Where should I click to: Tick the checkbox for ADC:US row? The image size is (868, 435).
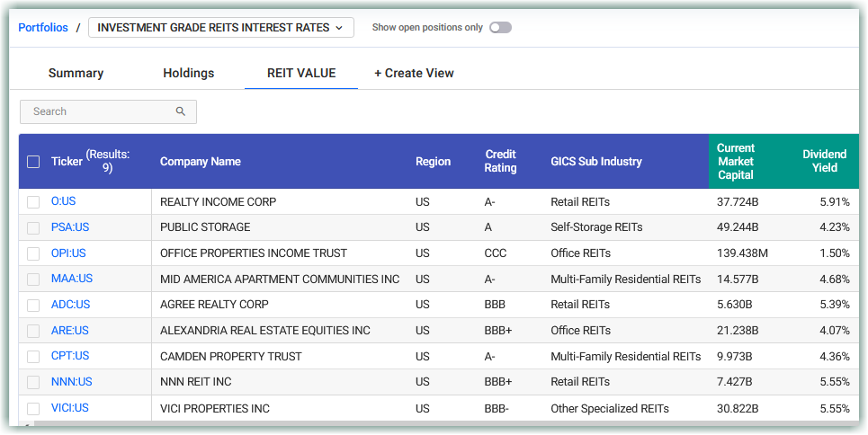(x=33, y=305)
